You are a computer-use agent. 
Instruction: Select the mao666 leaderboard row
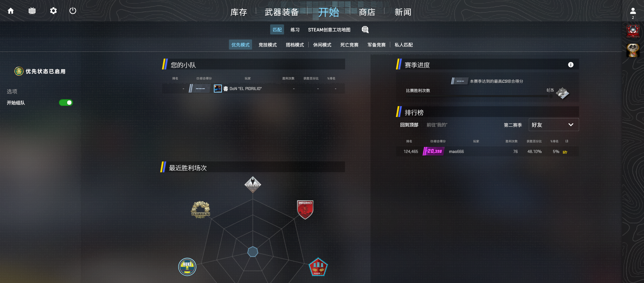pos(487,151)
